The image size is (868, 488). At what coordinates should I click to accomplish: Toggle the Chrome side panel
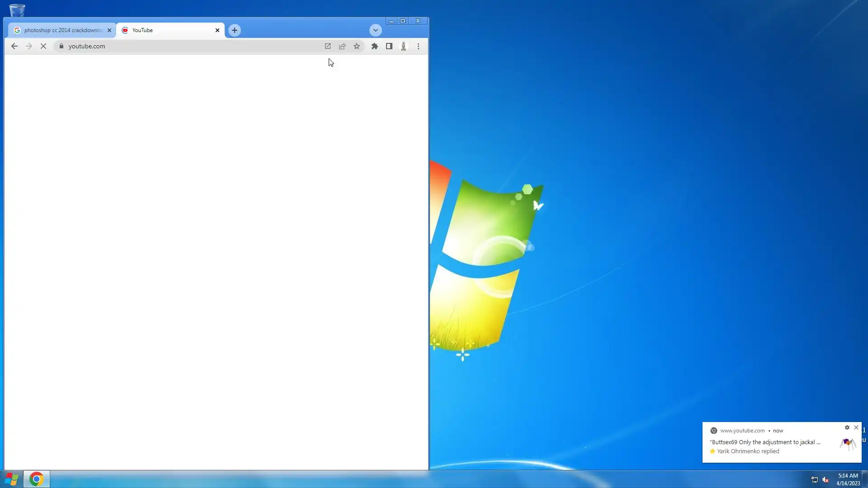(x=389, y=46)
